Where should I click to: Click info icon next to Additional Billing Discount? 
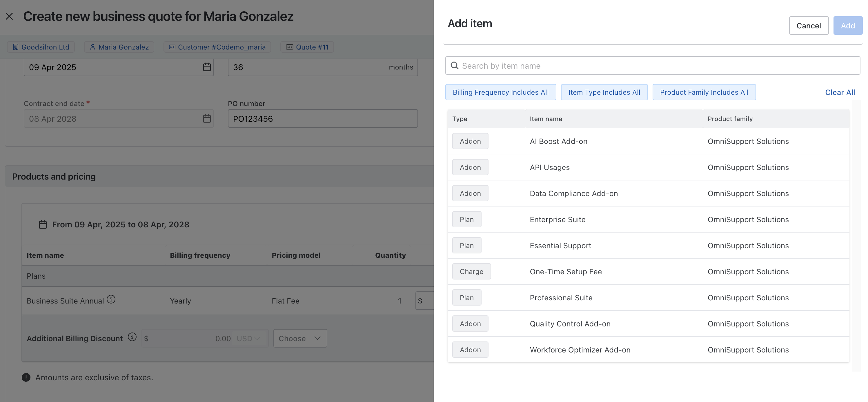coord(132,337)
